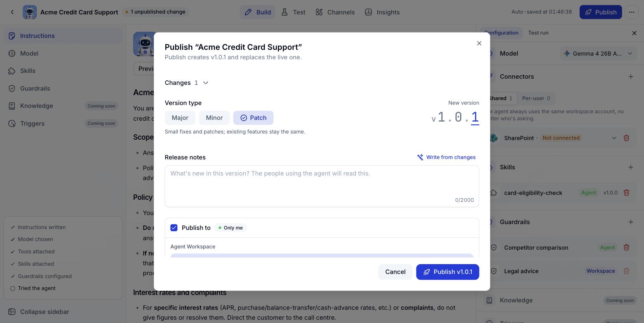Click the Collapse sidebar icon
The height and width of the screenshot is (323, 644).
coord(12,312)
